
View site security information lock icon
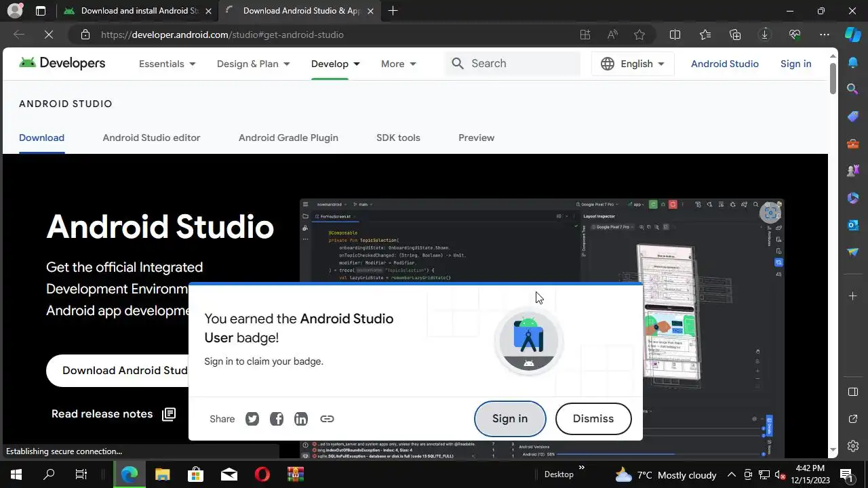pos(85,35)
